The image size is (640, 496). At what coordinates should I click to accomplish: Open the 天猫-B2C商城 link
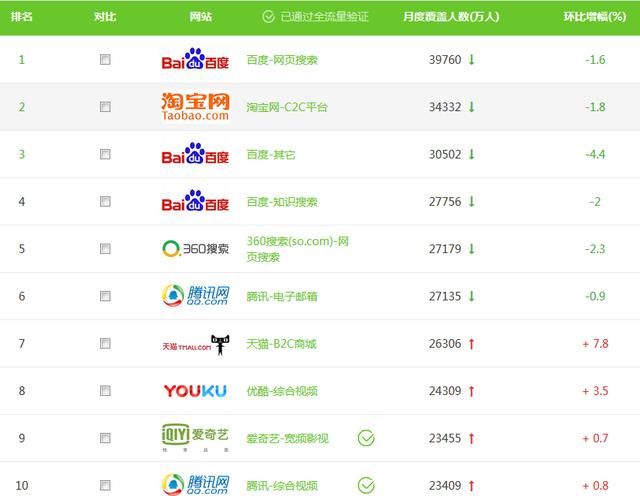point(281,344)
